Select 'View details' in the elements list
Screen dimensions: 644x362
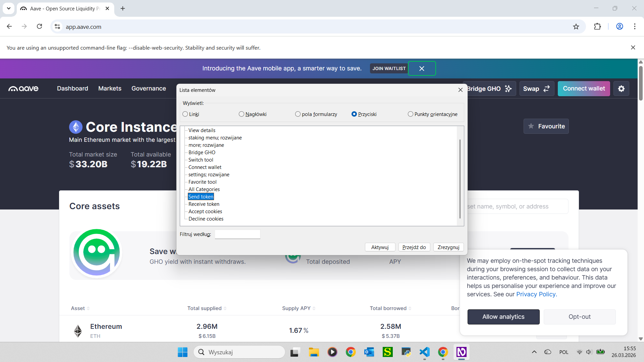point(202,130)
